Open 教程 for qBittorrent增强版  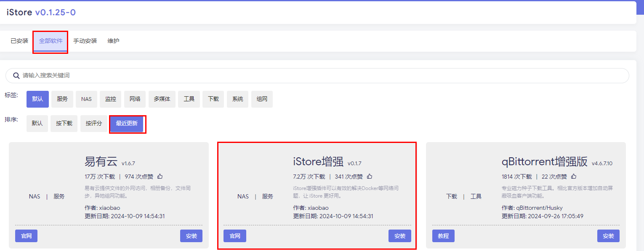coord(444,236)
